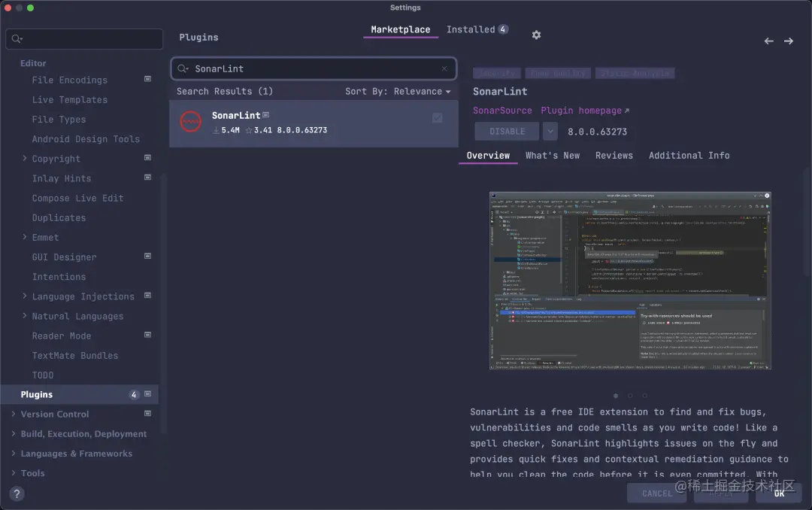Click the SonarLint plugin logo icon
The height and width of the screenshot is (510, 812).
click(x=190, y=121)
